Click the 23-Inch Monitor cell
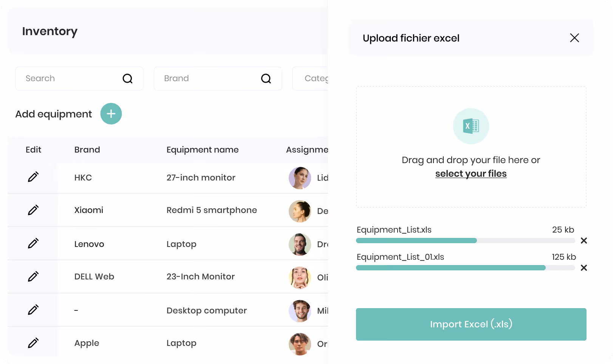This screenshot has height=364, width=613. (x=201, y=276)
